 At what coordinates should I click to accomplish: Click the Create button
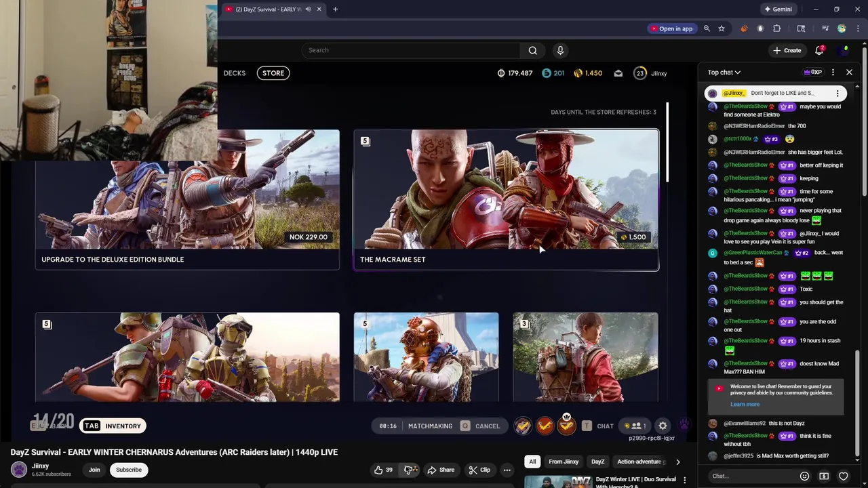point(787,50)
